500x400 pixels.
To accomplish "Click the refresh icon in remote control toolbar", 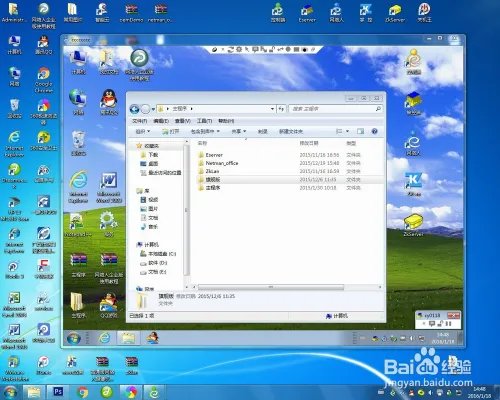I will [231, 50].
